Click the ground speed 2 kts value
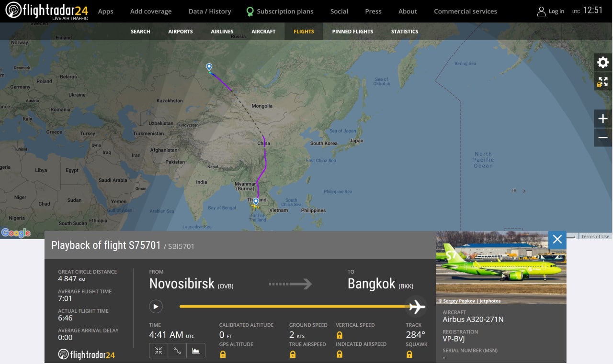 [296, 335]
